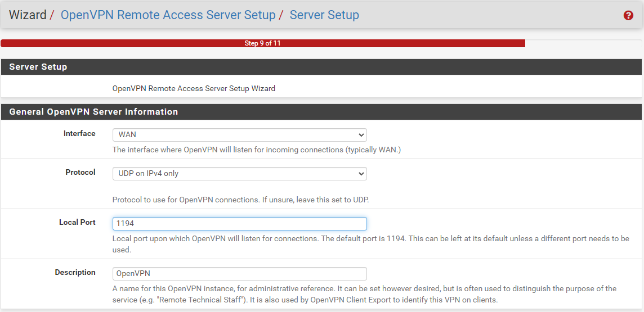Viewport: 644px width, 312px height.
Task: Expand the Protocol dropdown showing UDP on IPv4 only
Action: 239,173
